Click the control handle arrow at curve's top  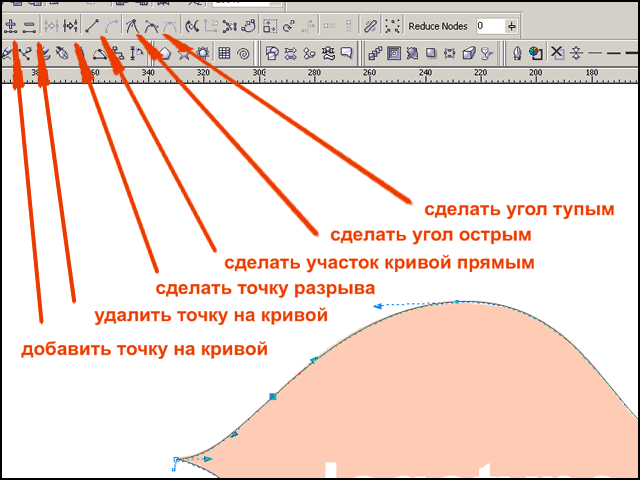pyautogui.click(x=378, y=306)
